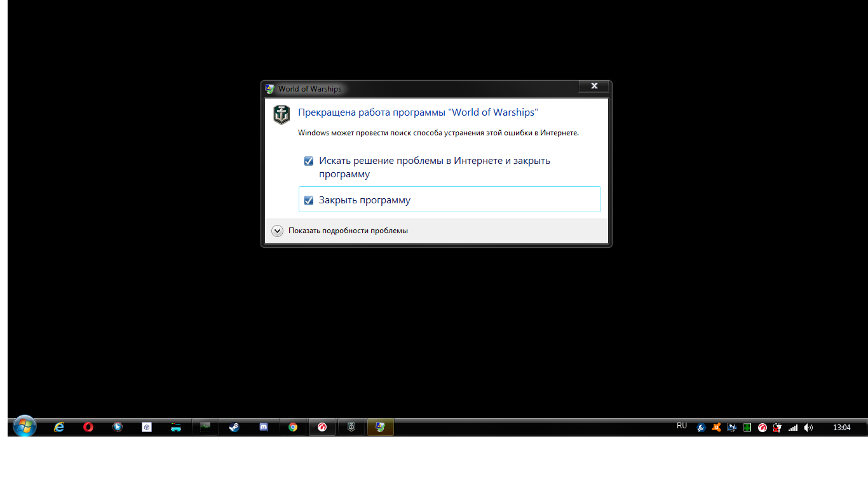
Task: Click the Wargaming tray icon
Action: tap(763, 428)
